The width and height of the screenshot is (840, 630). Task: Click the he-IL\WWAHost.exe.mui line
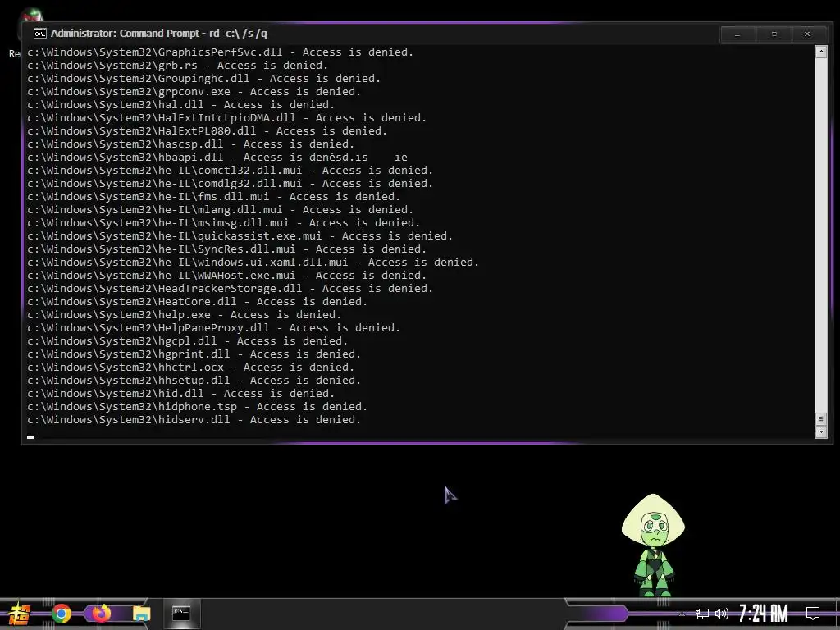226,276
